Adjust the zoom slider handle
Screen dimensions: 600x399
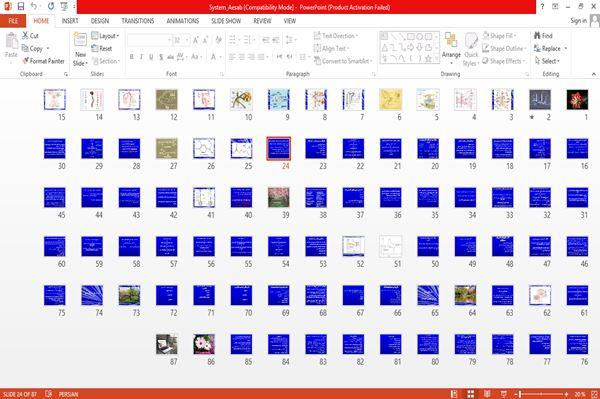520,394
